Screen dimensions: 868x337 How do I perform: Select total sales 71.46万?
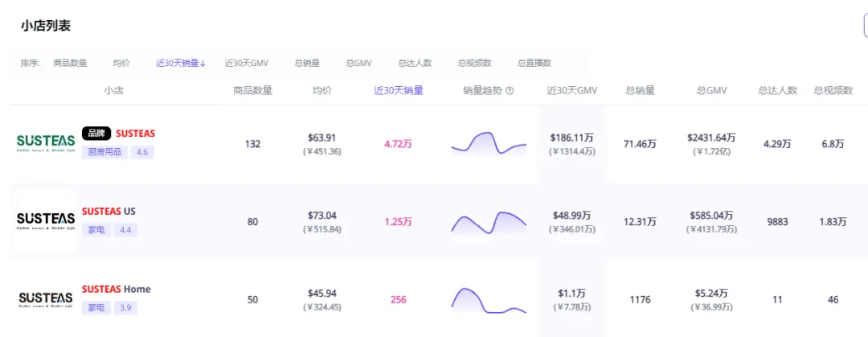(640, 144)
